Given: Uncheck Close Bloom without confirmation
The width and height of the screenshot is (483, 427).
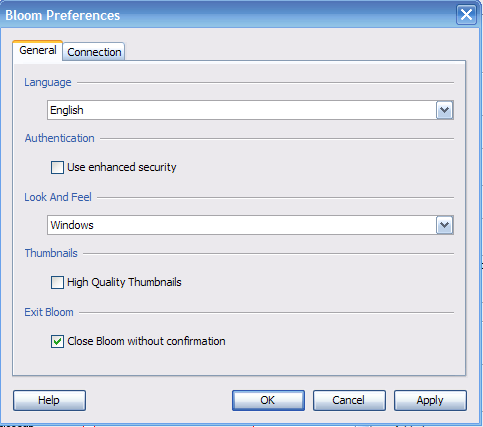Looking at the screenshot, I should click(x=57, y=341).
